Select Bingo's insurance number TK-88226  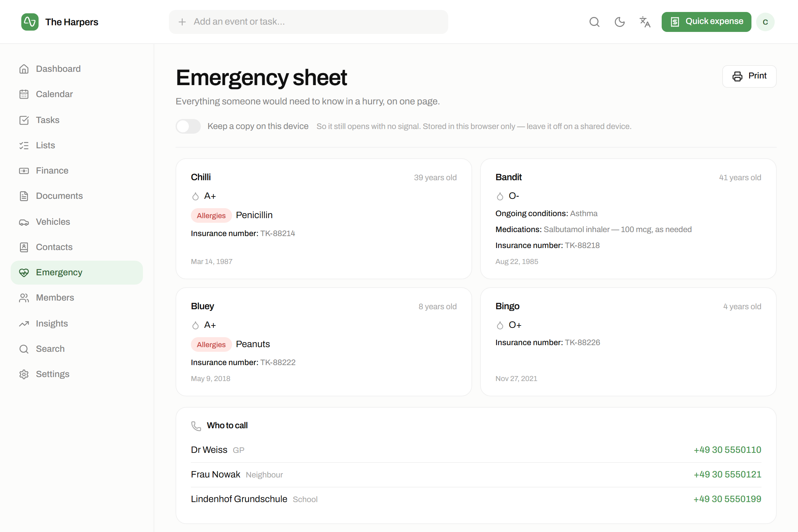(x=582, y=343)
